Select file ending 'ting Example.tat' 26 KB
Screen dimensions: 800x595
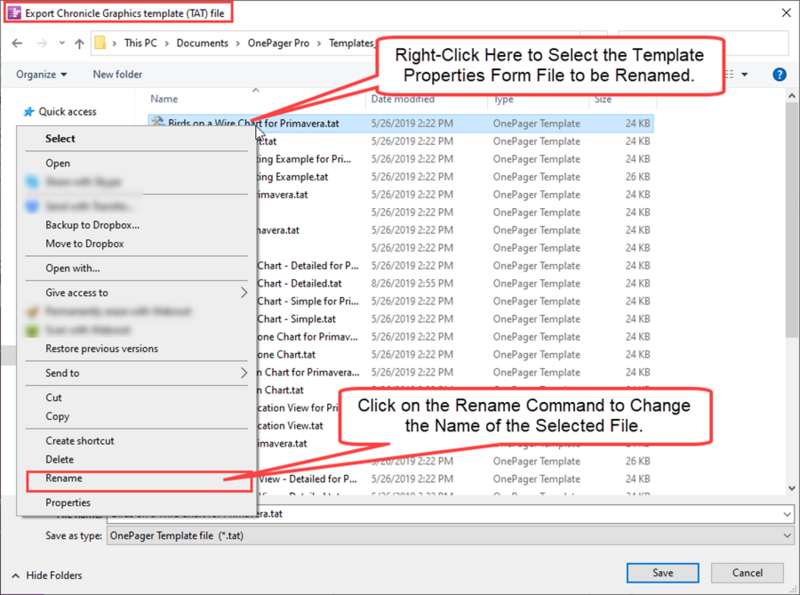click(x=455, y=177)
